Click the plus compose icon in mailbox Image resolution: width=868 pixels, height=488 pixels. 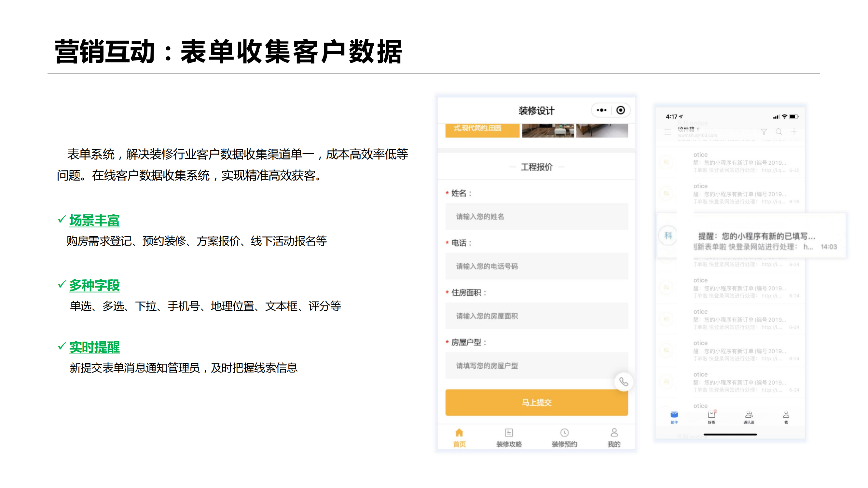[x=794, y=132]
